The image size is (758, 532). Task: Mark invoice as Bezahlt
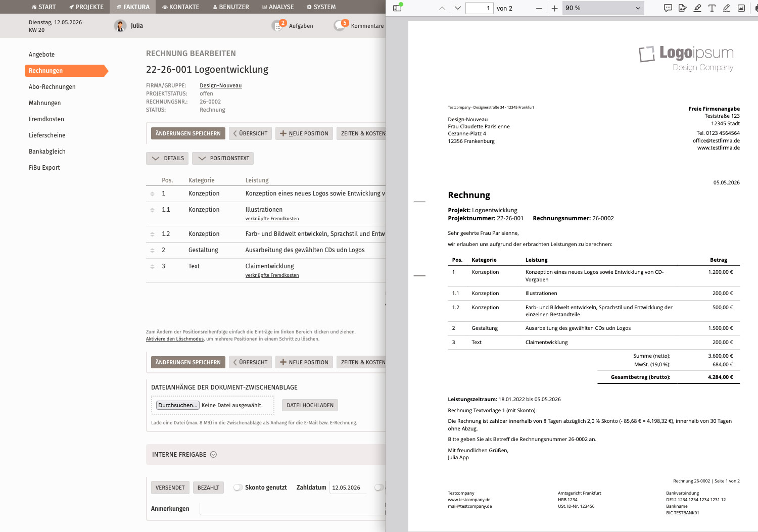point(208,488)
